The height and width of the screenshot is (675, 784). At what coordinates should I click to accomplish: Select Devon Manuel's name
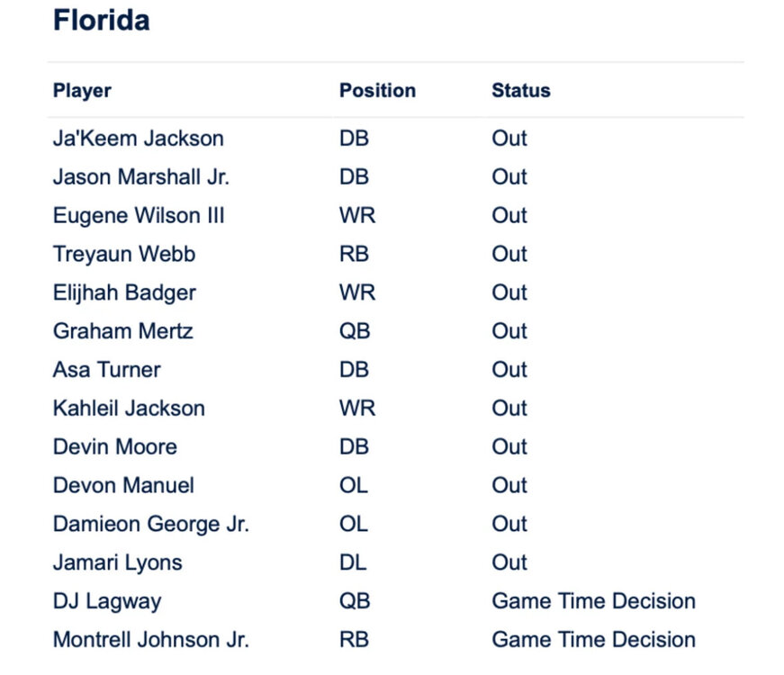tap(123, 486)
